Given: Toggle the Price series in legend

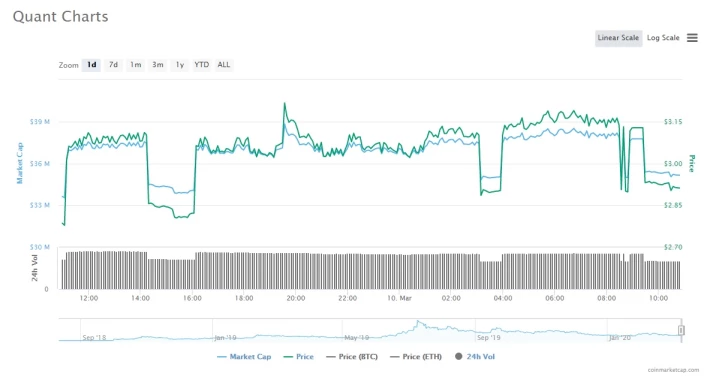Looking at the screenshot, I should [x=298, y=357].
